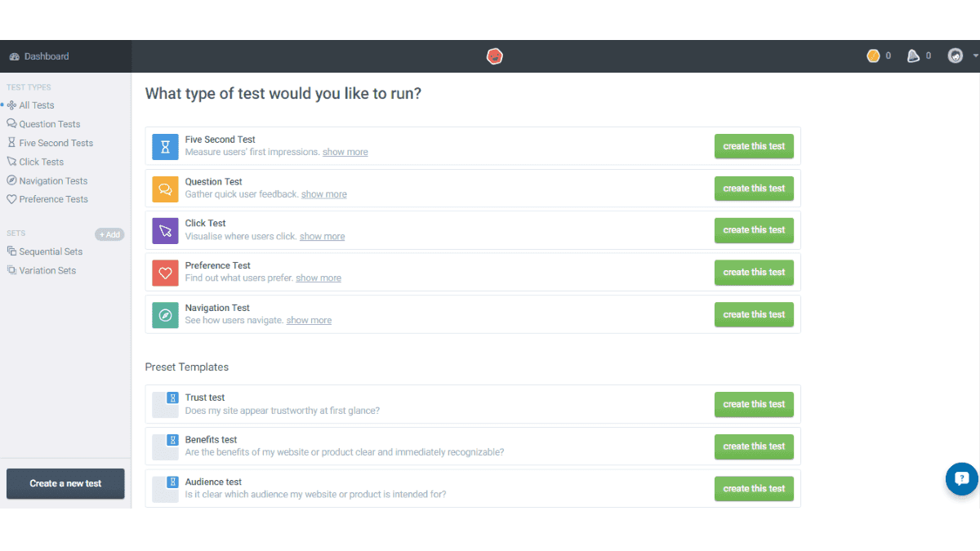980x551 pixels.
Task: Click the Add button beside Sets
Action: 109,234
